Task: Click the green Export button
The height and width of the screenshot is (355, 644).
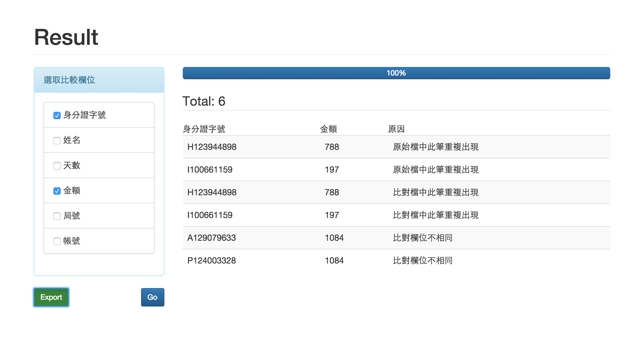Action: (x=51, y=297)
